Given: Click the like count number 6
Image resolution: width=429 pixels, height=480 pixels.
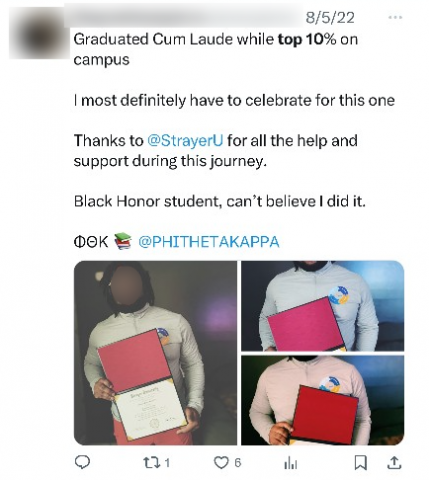Looking at the screenshot, I should (237, 463).
